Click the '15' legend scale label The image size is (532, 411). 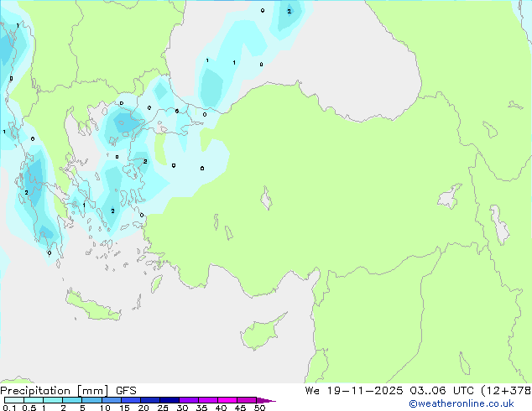click(x=124, y=408)
